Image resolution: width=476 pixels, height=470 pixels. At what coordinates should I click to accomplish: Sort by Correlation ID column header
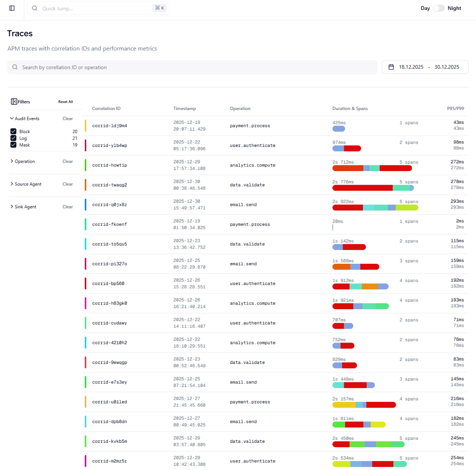[x=106, y=109]
